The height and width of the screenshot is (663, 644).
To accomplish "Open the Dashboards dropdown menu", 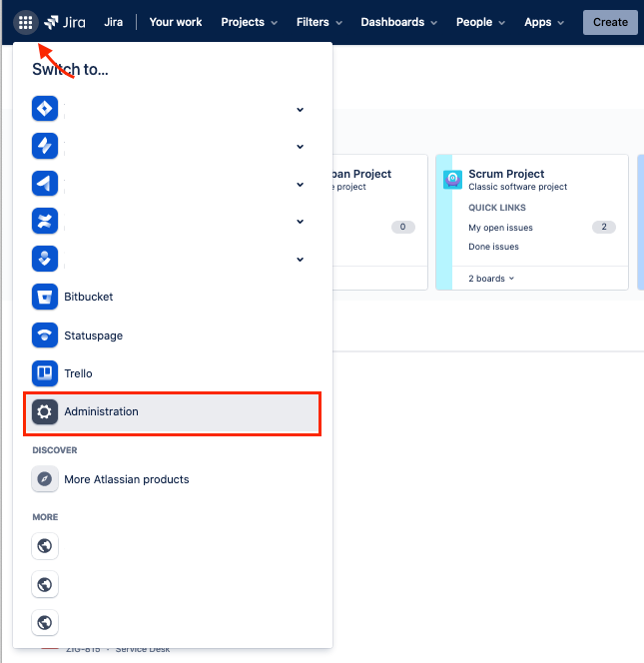I will pyautogui.click(x=398, y=22).
